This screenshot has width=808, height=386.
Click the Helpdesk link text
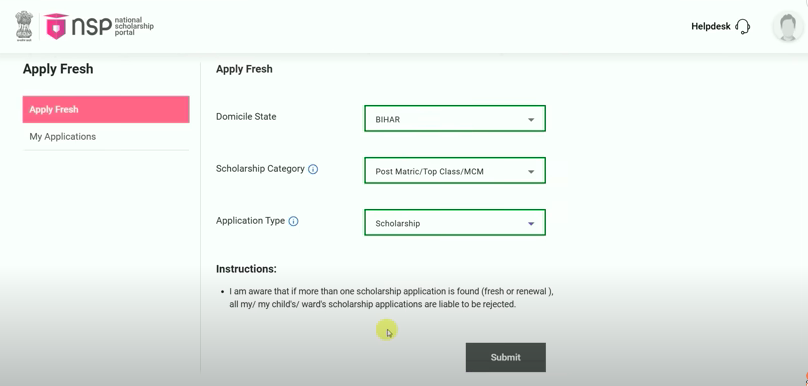[711, 26]
